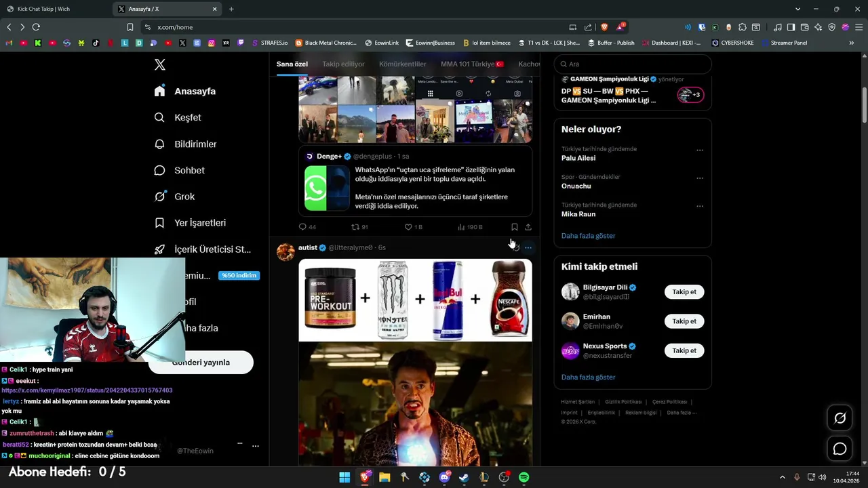Open Windows Start menu on taskbar
The image size is (868, 488).
pyautogui.click(x=344, y=477)
